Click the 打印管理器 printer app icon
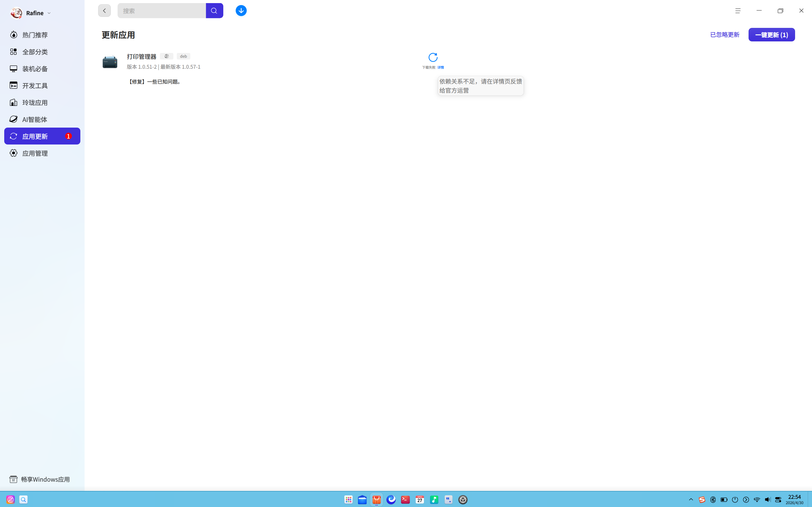Image resolution: width=812 pixels, height=507 pixels. click(x=110, y=62)
